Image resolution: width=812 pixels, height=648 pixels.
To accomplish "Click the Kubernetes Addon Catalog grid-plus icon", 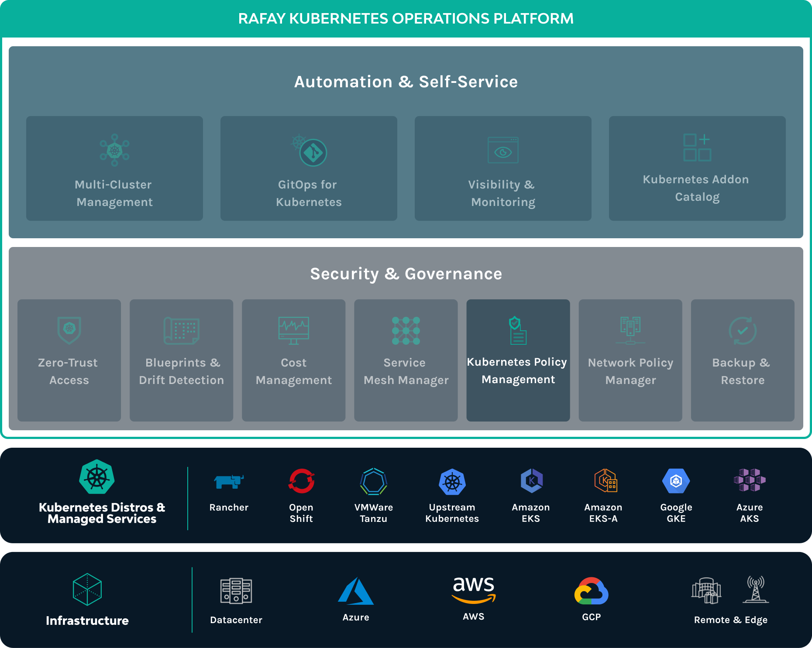I will tap(697, 147).
